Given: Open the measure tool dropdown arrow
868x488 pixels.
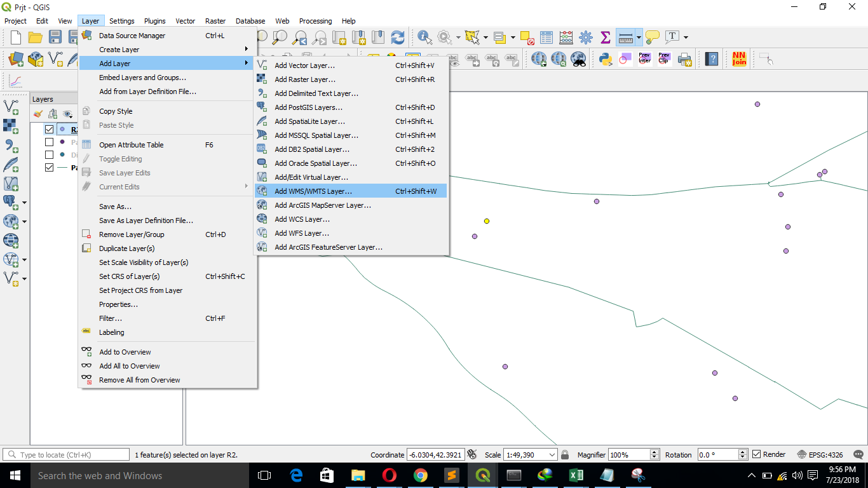Looking at the screenshot, I should tap(639, 37).
